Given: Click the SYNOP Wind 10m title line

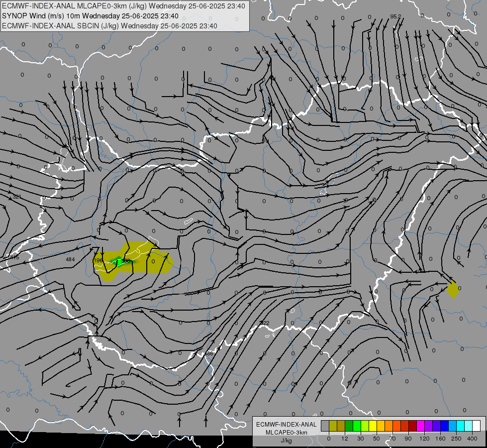Looking at the screenshot, I should [90, 16].
